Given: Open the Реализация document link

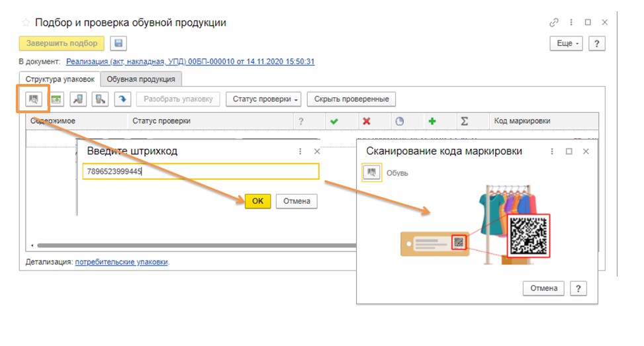Looking at the screenshot, I should pos(190,62).
